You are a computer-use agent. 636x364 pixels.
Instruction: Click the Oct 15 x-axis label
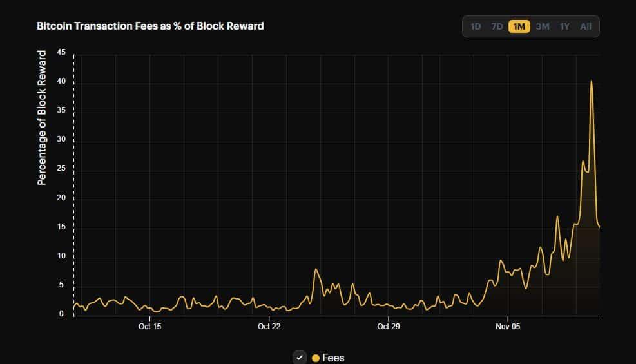[x=149, y=327]
